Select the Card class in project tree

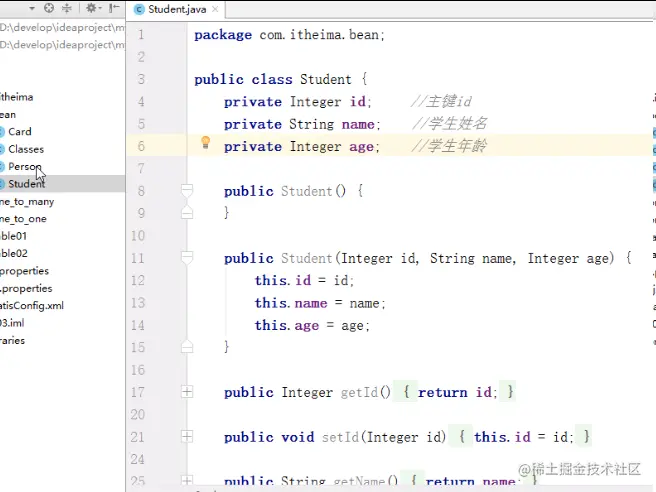(20, 132)
